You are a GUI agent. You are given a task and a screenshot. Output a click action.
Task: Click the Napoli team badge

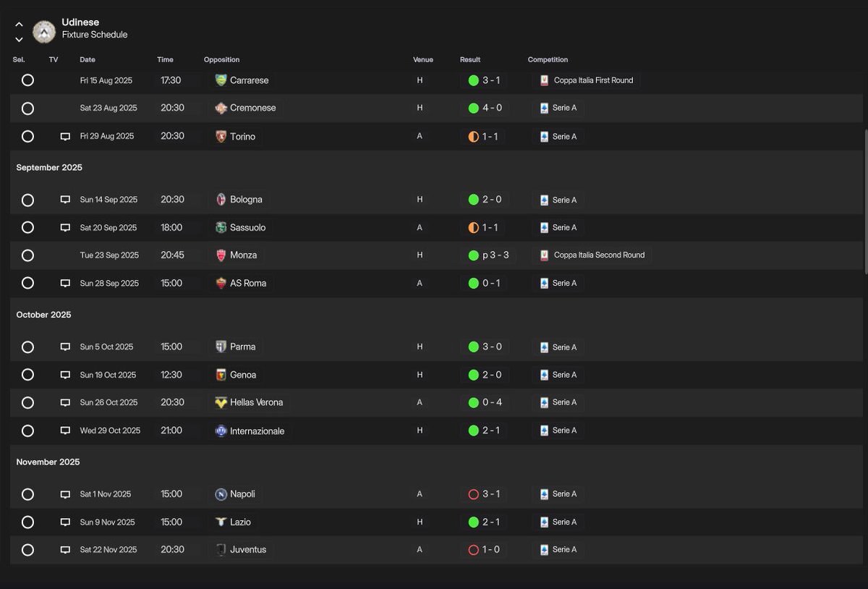(x=221, y=494)
